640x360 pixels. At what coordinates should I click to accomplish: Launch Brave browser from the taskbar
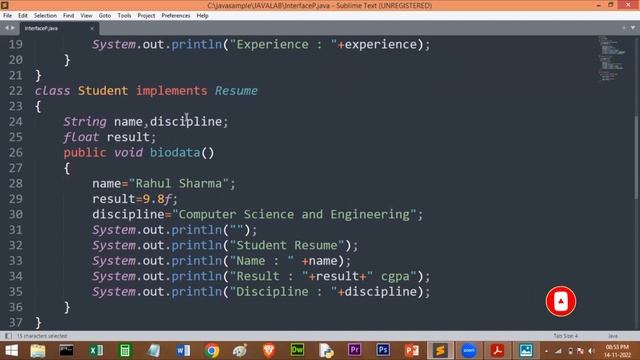[x=269, y=350]
